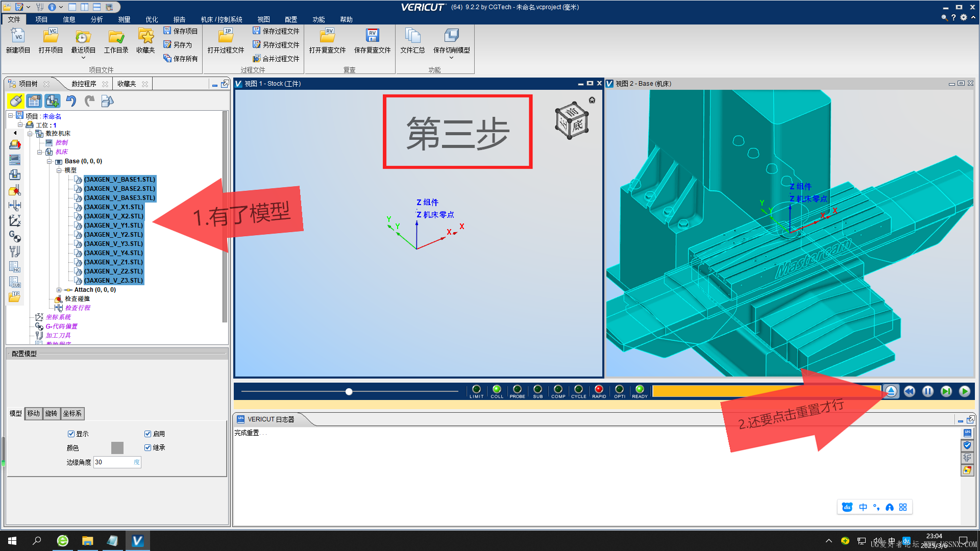Expand the Attach (0, 0, 0) node
This screenshot has height=551, width=980.
59,290
